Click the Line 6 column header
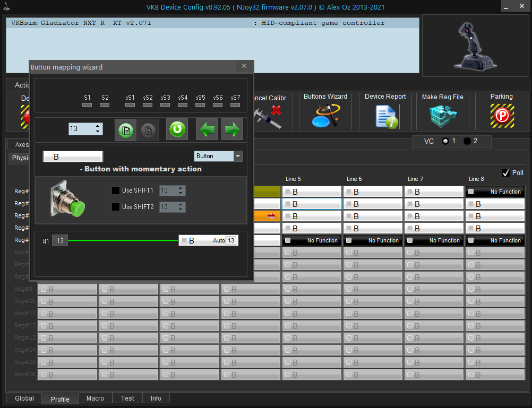 (x=354, y=179)
